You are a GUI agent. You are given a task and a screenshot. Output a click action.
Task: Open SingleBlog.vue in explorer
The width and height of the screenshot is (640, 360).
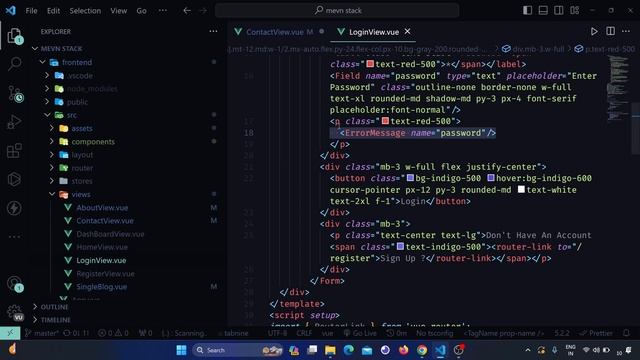pos(102,287)
